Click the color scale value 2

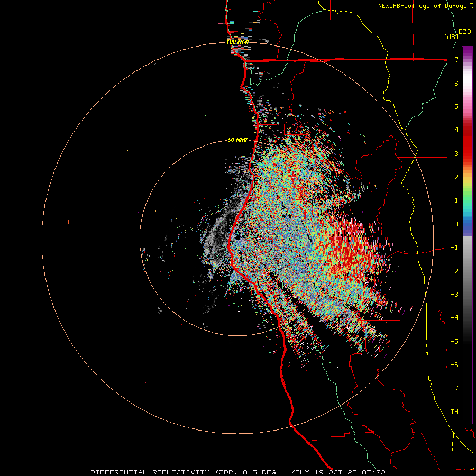pos(456,177)
